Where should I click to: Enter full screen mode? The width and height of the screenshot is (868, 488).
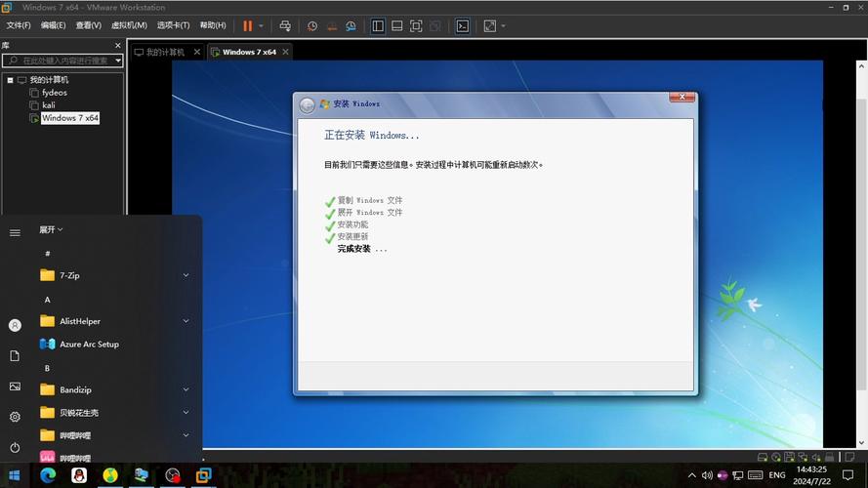[x=416, y=26]
